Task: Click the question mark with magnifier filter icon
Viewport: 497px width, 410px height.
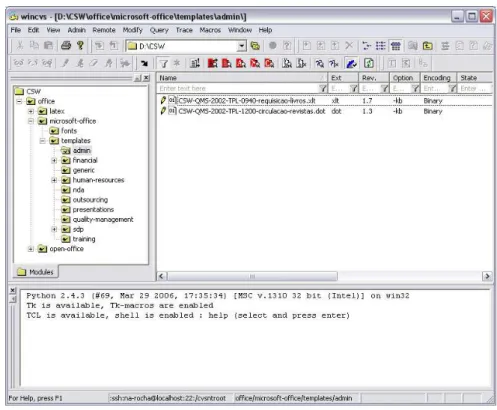Action: [320, 63]
